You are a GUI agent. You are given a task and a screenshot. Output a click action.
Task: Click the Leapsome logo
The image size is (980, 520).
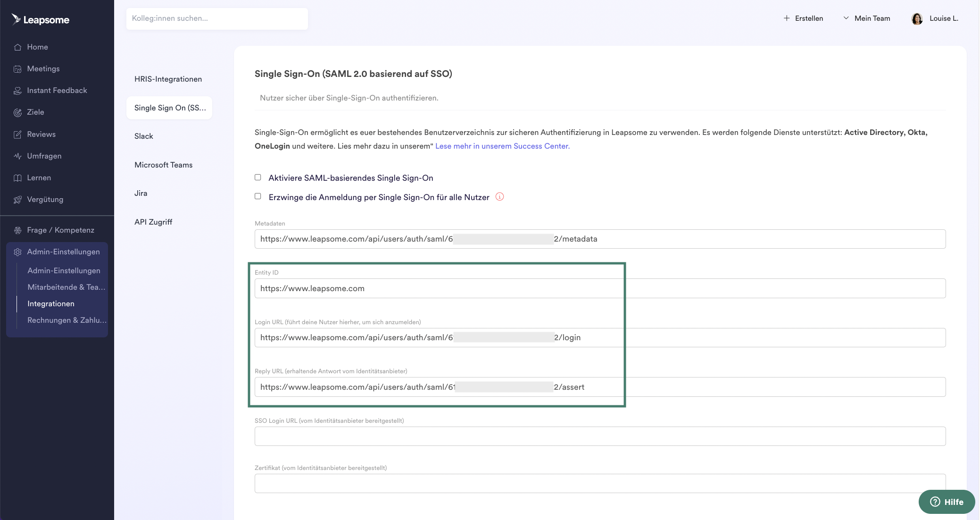[41, 19]
